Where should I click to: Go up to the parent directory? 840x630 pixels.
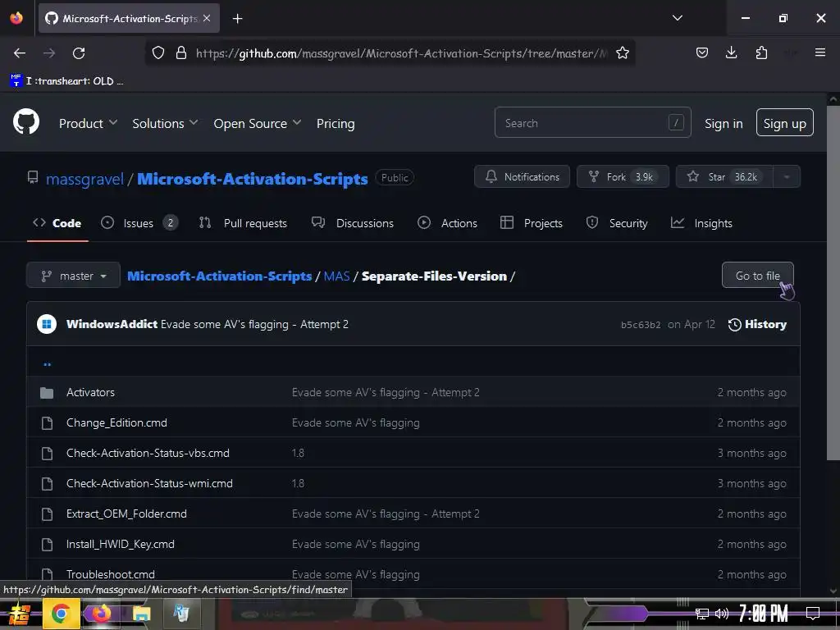click(47, 364)
